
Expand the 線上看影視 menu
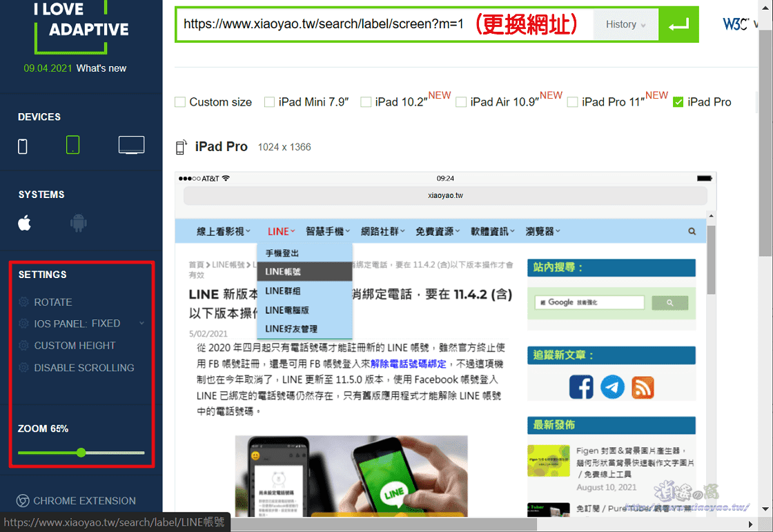[224, 231]
